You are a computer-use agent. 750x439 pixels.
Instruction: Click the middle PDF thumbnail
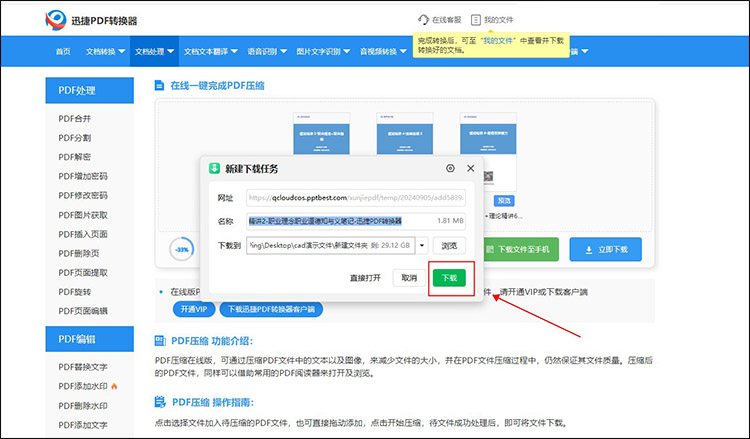point(405,134)
